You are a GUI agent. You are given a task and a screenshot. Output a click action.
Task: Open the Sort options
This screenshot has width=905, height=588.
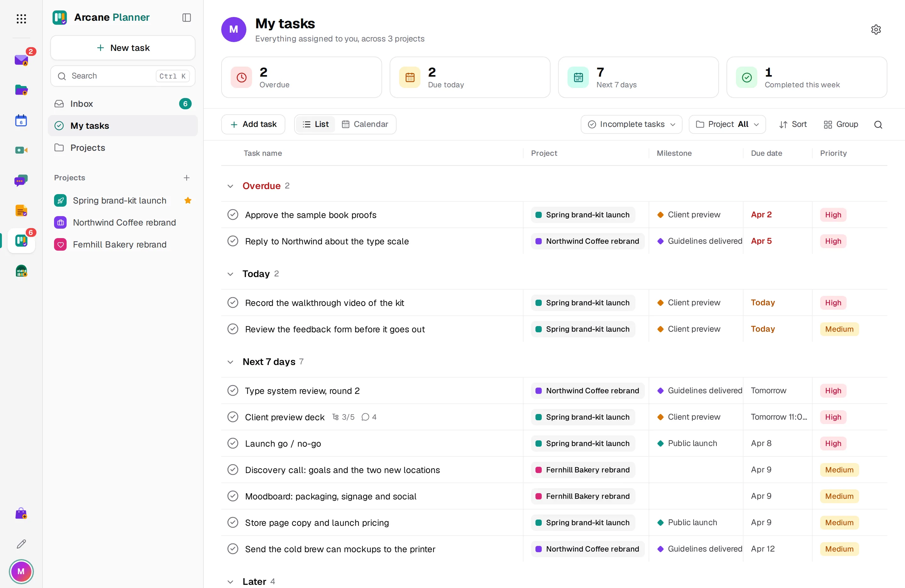(793, 124)
